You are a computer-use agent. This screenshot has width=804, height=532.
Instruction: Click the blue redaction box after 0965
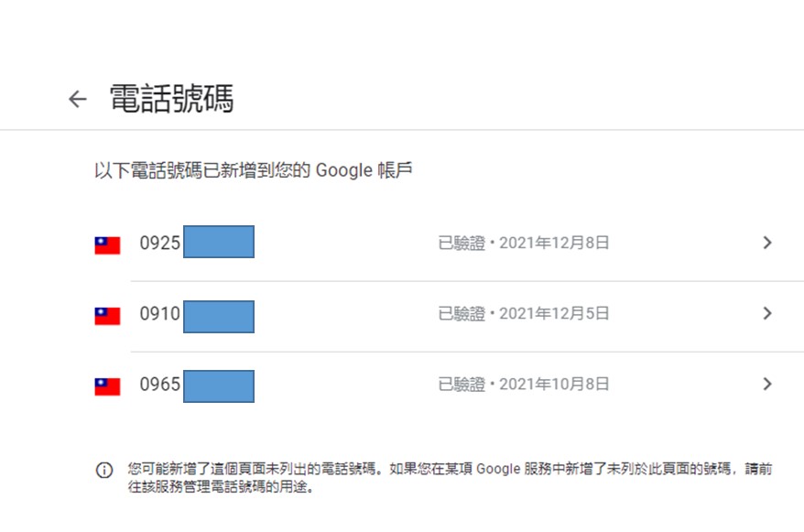click(x=219, y=386)
